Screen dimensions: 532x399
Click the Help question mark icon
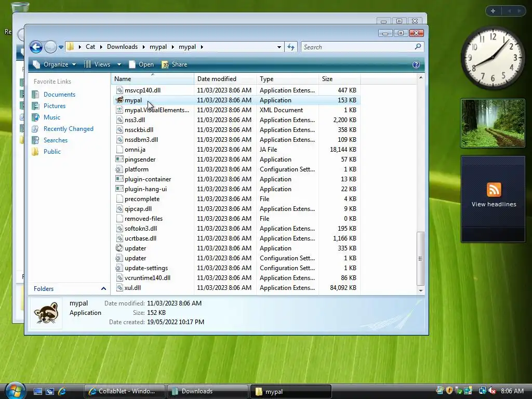click(x=416, y=64)
